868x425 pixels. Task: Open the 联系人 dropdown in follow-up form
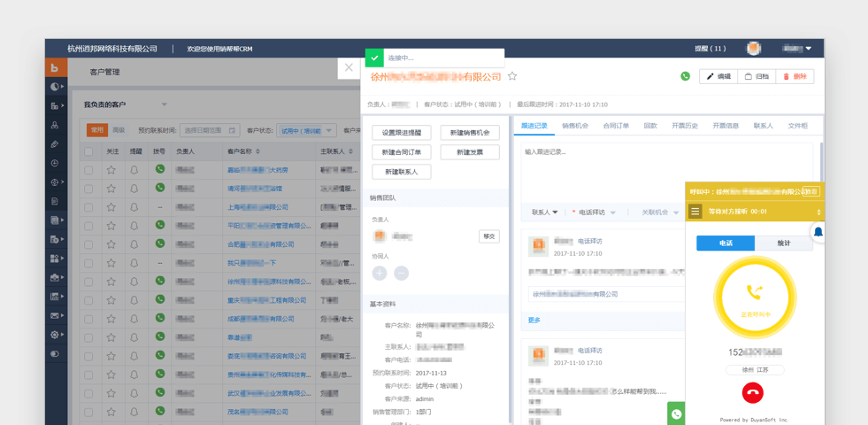pyautogui.click(x=544, y=212)
